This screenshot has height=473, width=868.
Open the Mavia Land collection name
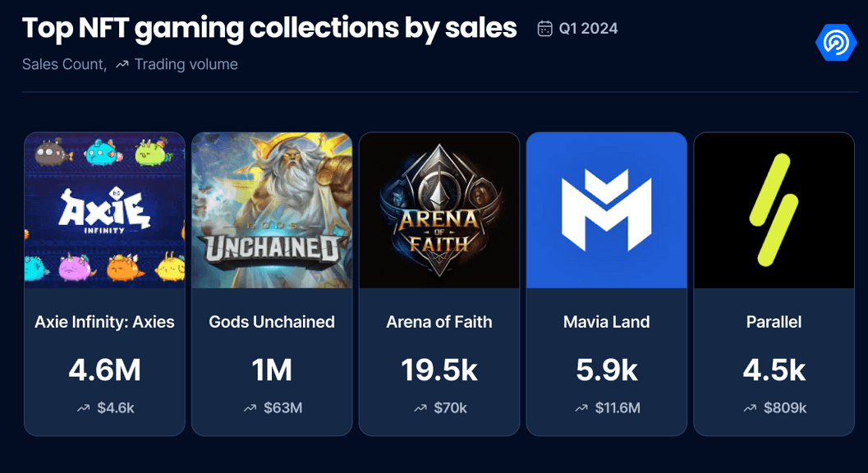coord(606,322)
